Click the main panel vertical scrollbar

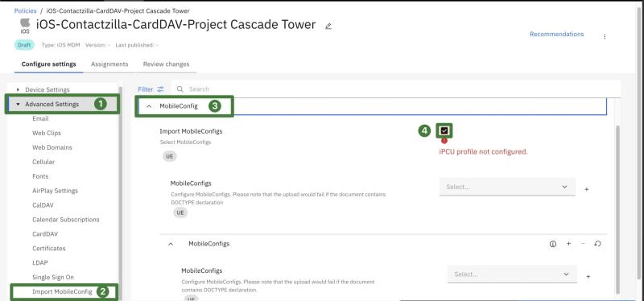[617, 209]
